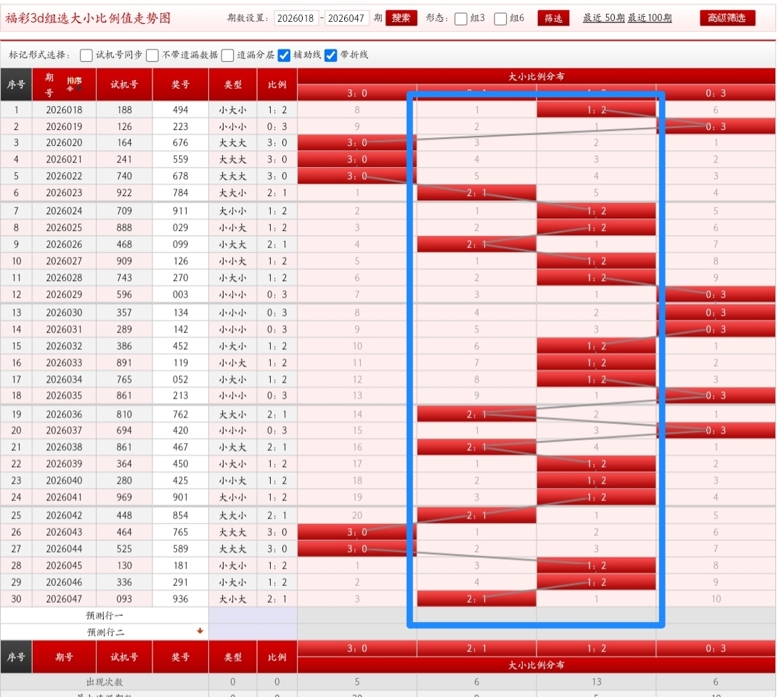This screenshot has width=784, height=697.
Task: Show 最近100期 results
Action: 650,18
